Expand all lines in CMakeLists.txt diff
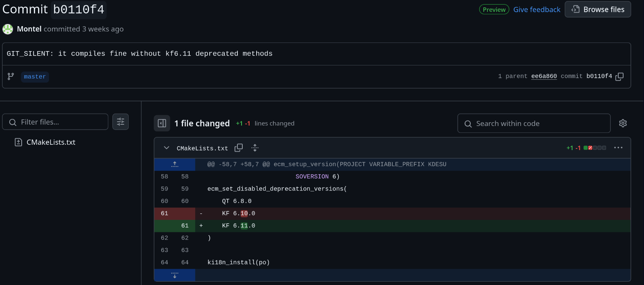 pyautogui.click(x=255, y=148)
